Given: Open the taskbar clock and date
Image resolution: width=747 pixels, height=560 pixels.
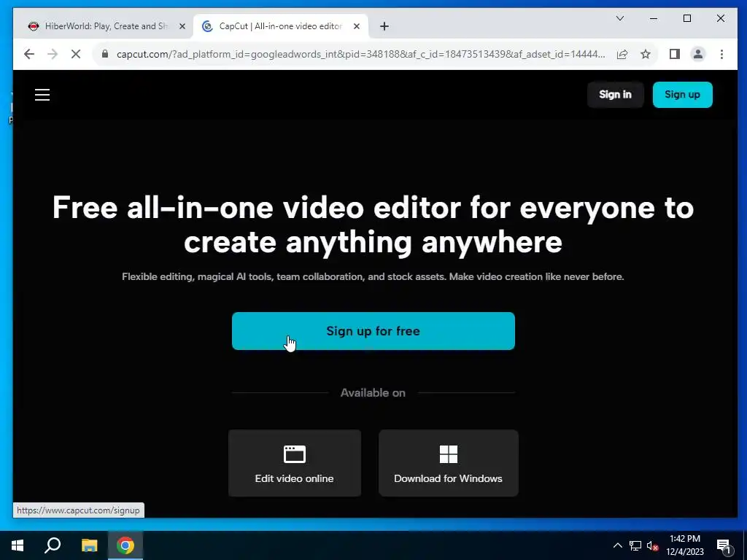Looking at the screenshot, I should 684,545.
